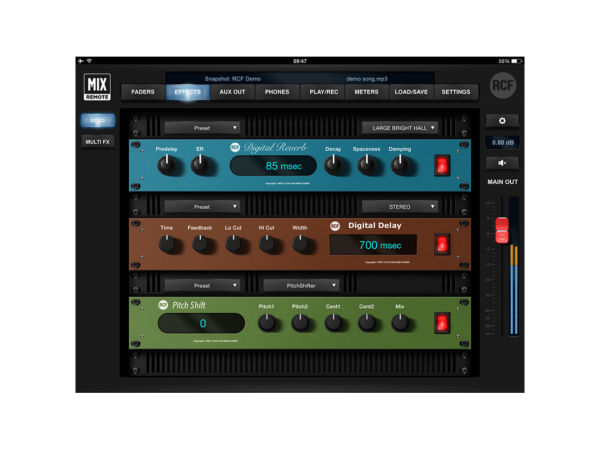
Task: Click the reverb ER knob
Action: (x=200, y=165)
